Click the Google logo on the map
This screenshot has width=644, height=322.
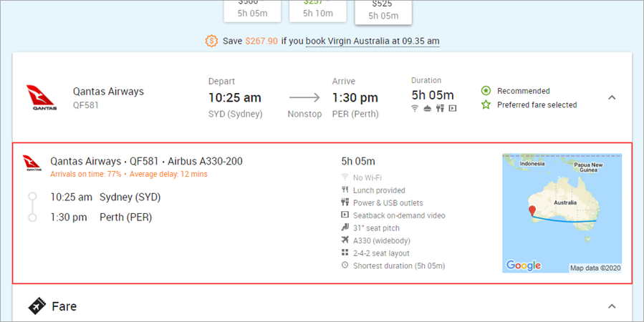pyautogui.click(x=523, y=265)
